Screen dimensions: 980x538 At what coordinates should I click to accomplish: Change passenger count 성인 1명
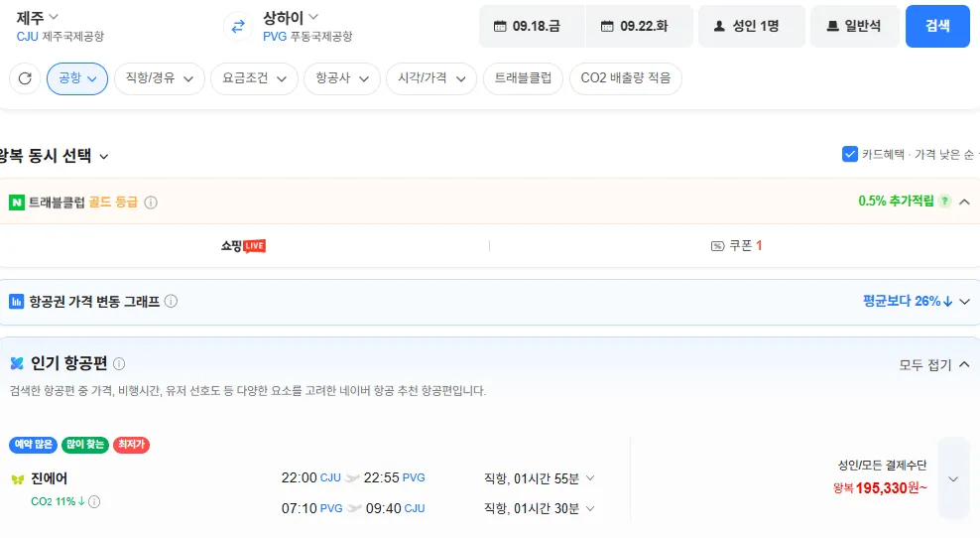pos(752,26)
